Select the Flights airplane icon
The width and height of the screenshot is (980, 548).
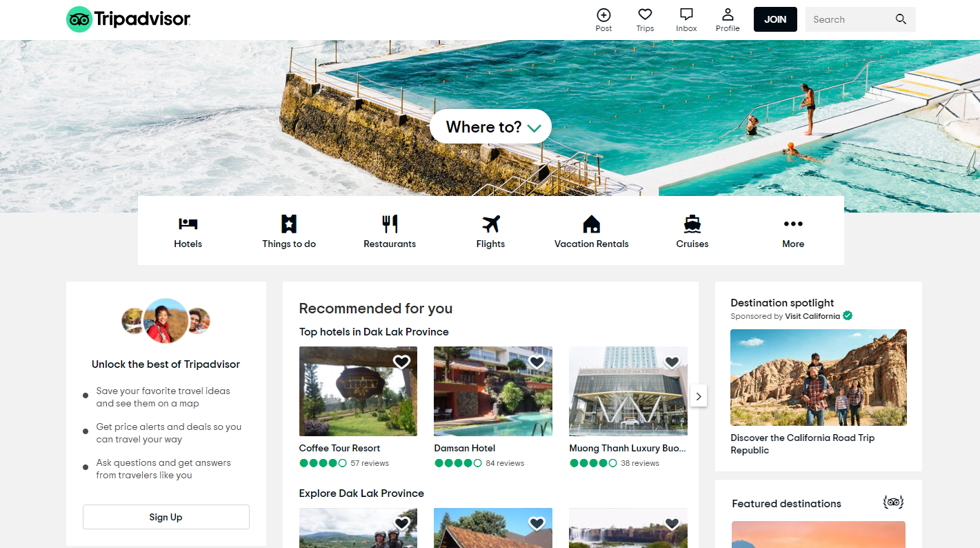[491, 224]
